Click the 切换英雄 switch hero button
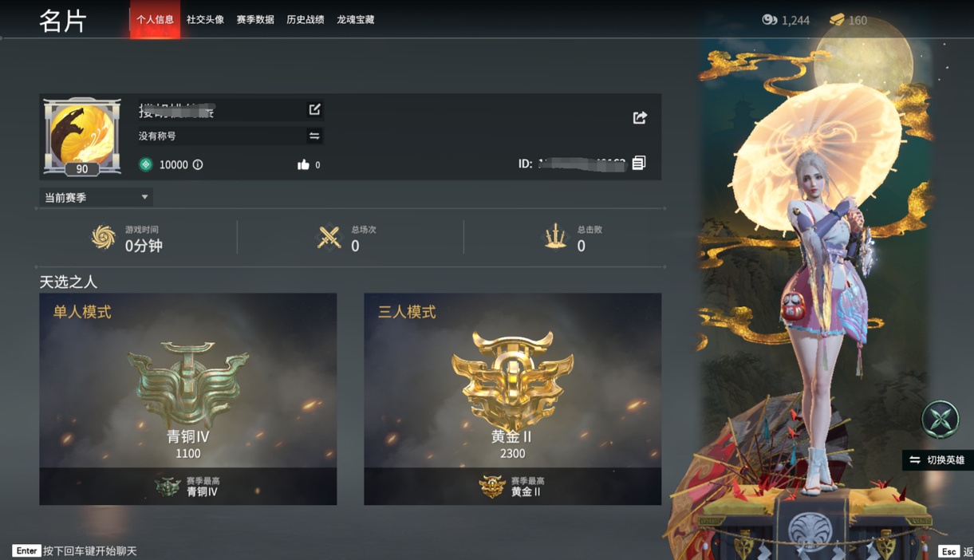Screen dimensions: 974x560 point(938,460)
